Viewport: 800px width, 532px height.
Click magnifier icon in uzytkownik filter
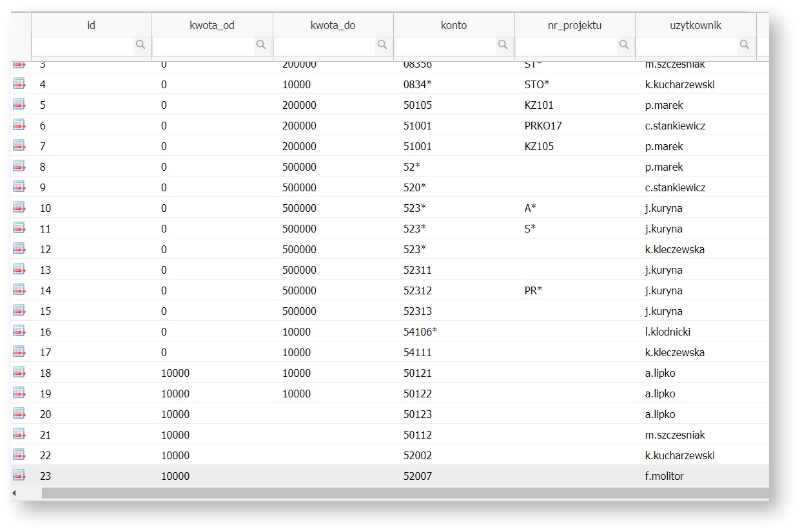[x=745, y=45]
